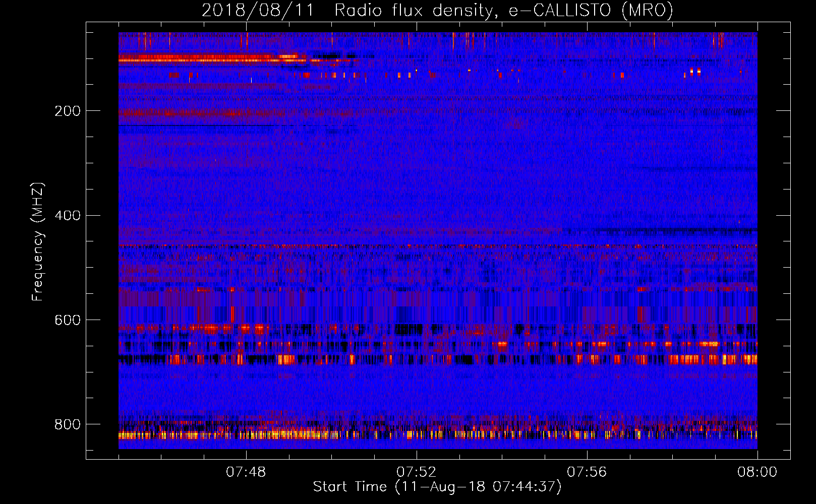Click the 08:00 time tick label
Image resolution: width=816 pixels, height=504 pixels.
click(x=757, y=472)
